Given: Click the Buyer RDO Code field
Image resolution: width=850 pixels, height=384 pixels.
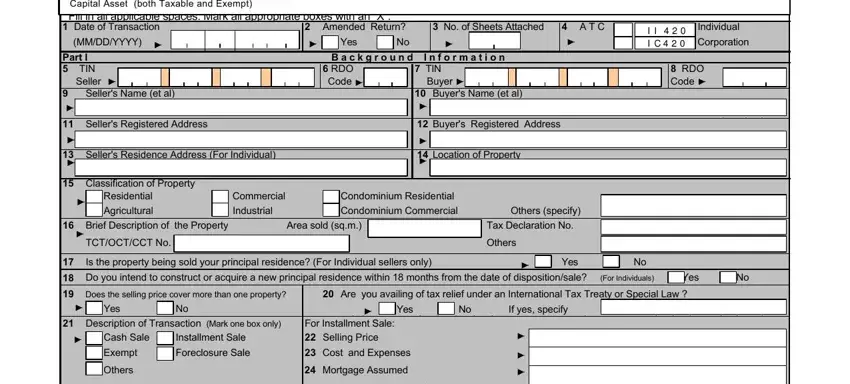Looking at the screenshot, I should tap(755, 78).
